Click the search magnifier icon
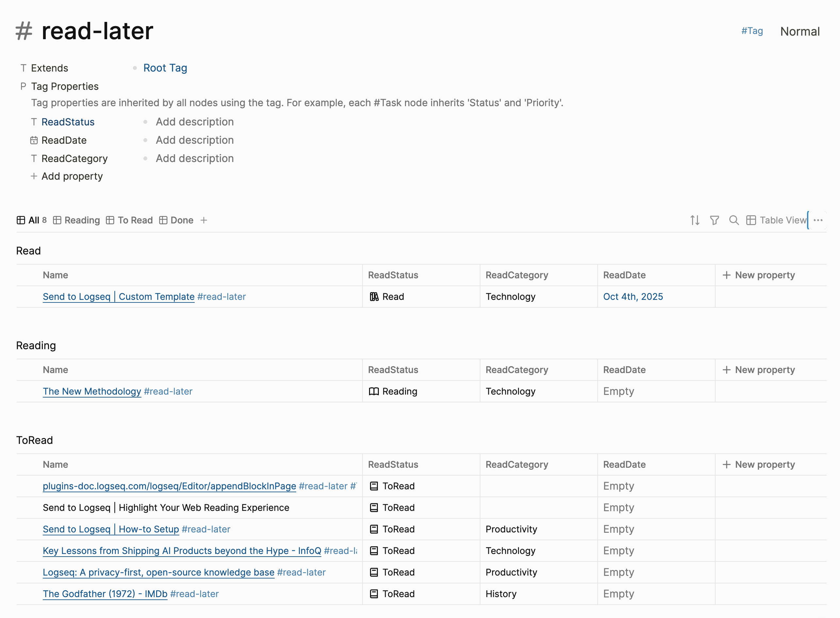840x618 pixels. point(734,220)
